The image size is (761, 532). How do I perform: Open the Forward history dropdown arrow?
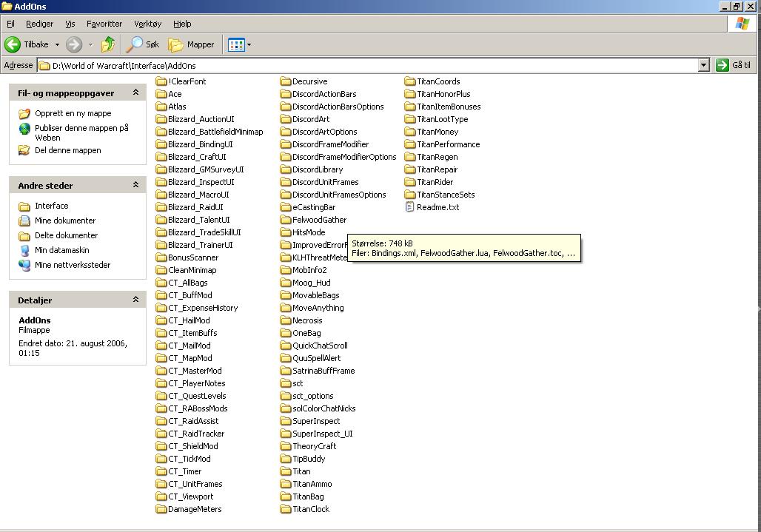tap(90, 44)
